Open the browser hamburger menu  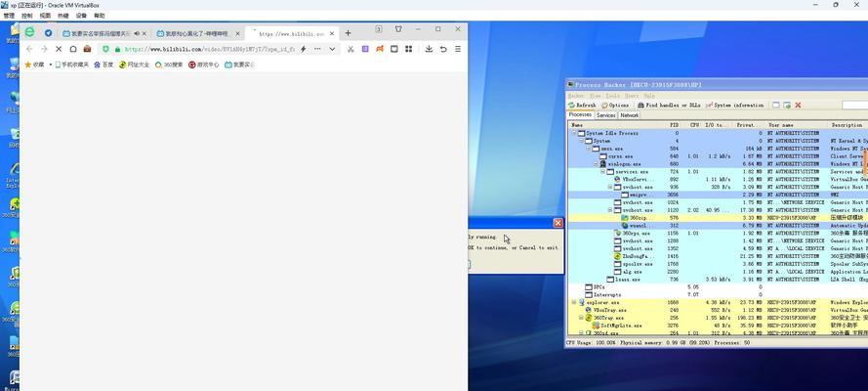458,49
